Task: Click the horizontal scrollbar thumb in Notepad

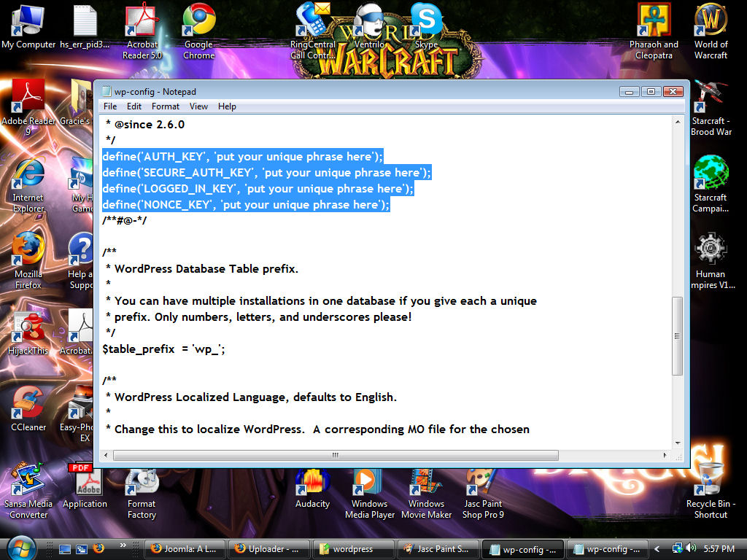Action: (x=336, y=455)
